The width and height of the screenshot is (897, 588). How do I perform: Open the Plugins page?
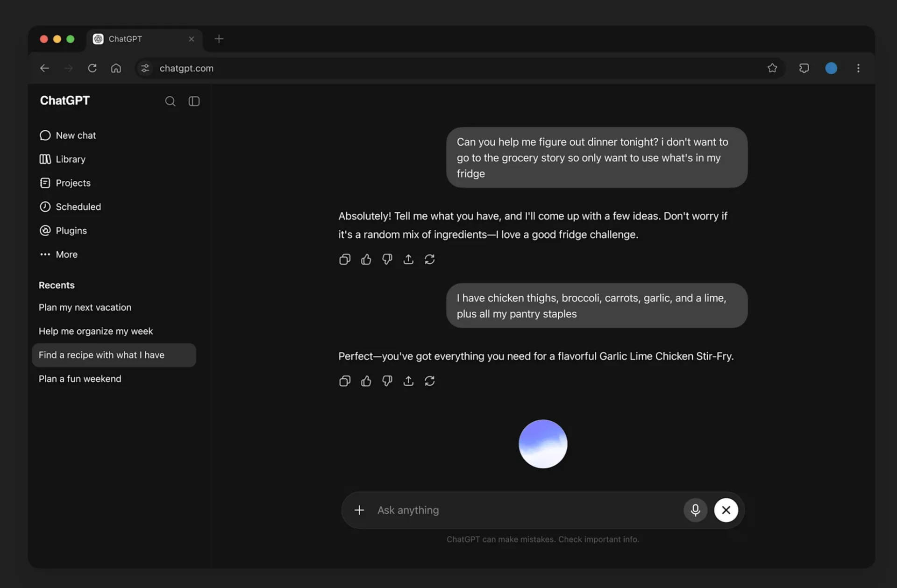(x=63, y=231)
